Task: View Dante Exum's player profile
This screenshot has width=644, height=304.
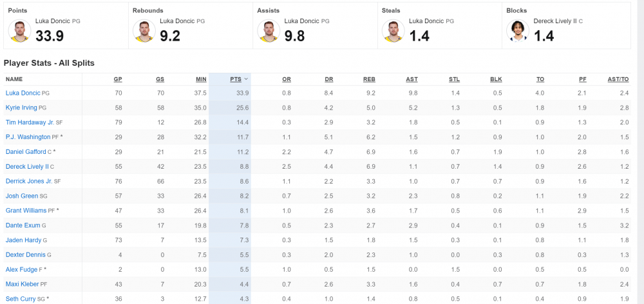Action: pos(22,225)
